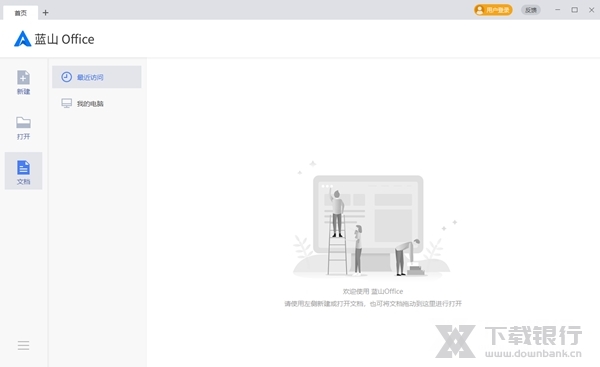Select 最近访问 recent access entry
Screen dimensions: 600x367
click(97, 77)
